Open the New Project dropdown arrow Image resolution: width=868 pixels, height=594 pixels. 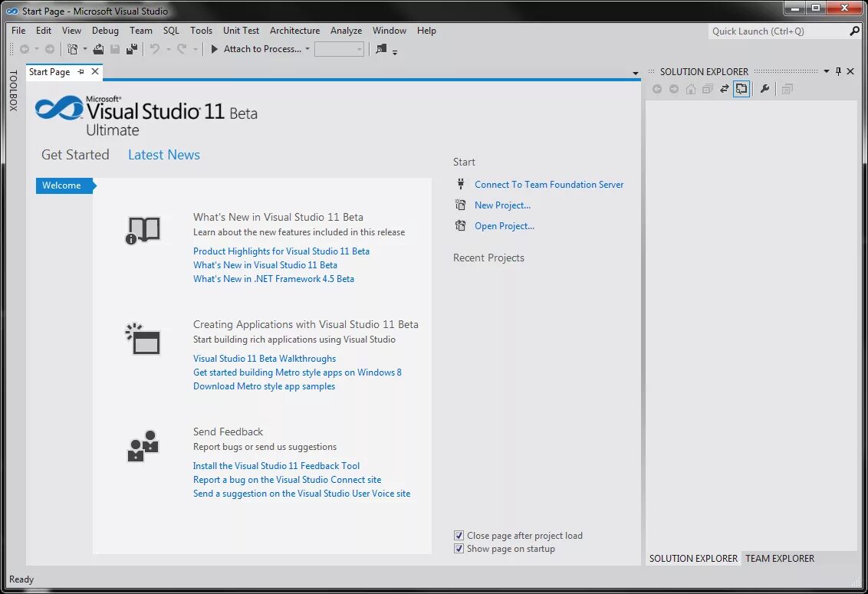tap(84, 49)
